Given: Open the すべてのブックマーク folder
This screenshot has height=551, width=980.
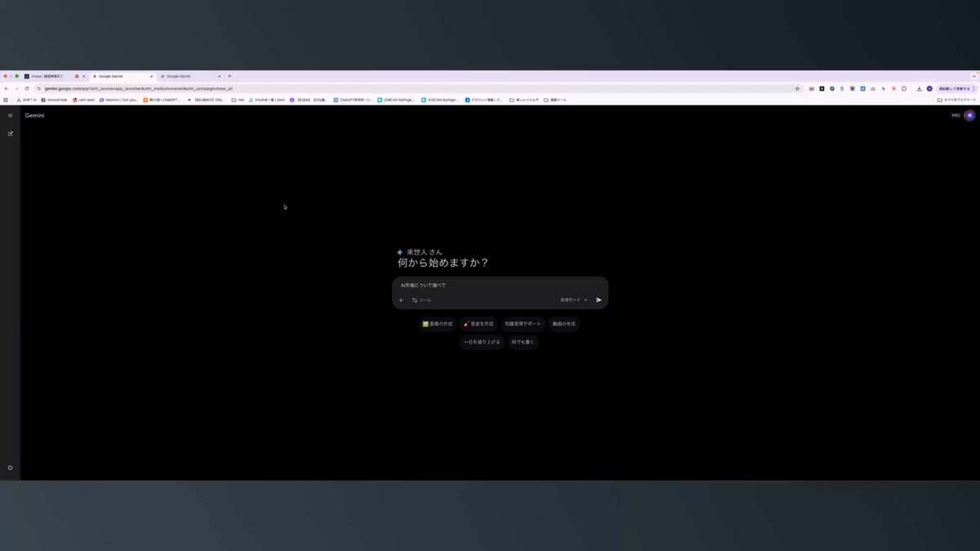Looking at the screenshot, I should tap(956, 100).
